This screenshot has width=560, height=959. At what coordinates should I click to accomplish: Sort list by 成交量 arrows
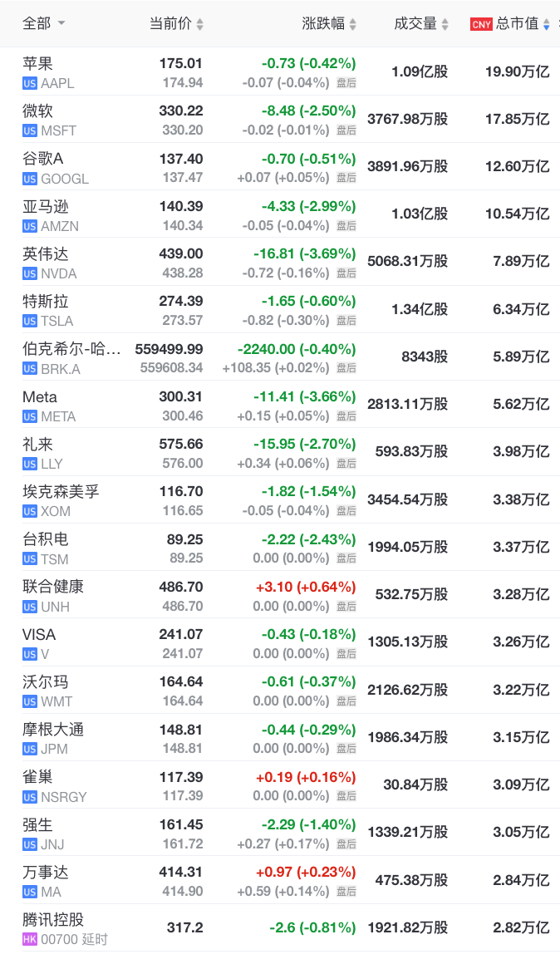pos(446,25)
